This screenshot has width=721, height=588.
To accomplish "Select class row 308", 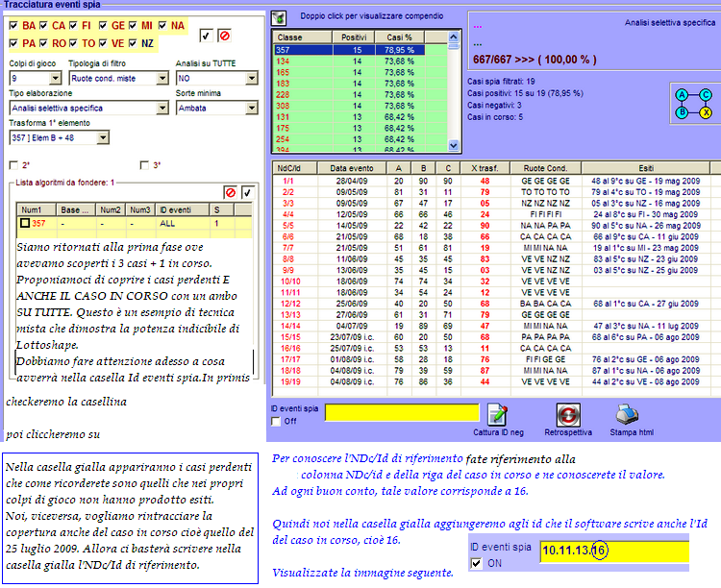I will tap(360, 106).
